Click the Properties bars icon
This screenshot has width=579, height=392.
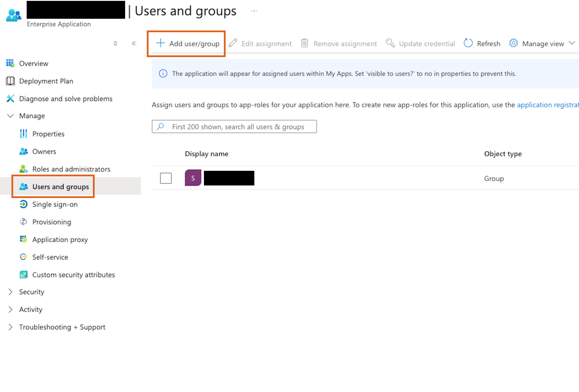click(x=23, y=134)
